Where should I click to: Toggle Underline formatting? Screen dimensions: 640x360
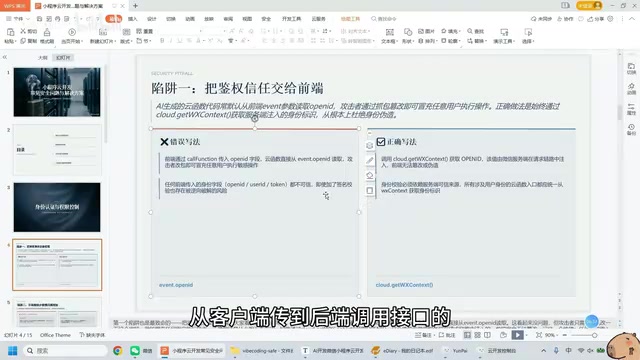pos(180,41)
